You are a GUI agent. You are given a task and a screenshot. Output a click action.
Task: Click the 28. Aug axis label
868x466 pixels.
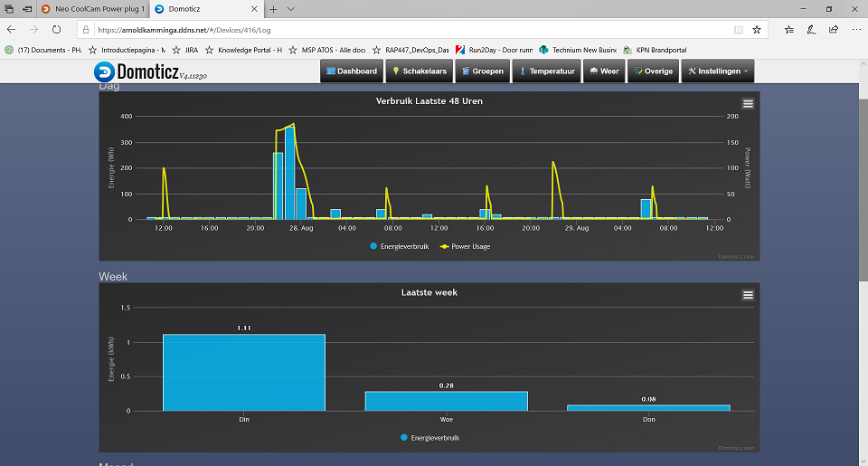coord(301,228)
